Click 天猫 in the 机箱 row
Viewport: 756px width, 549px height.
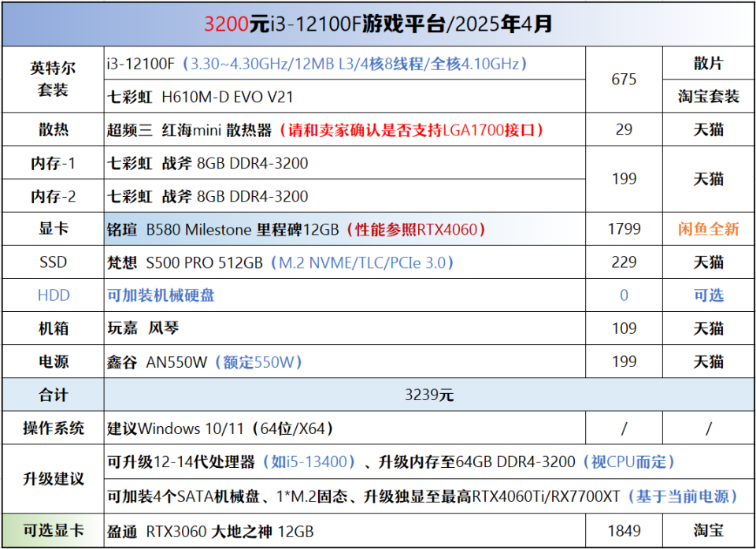[x=708, y=328]
